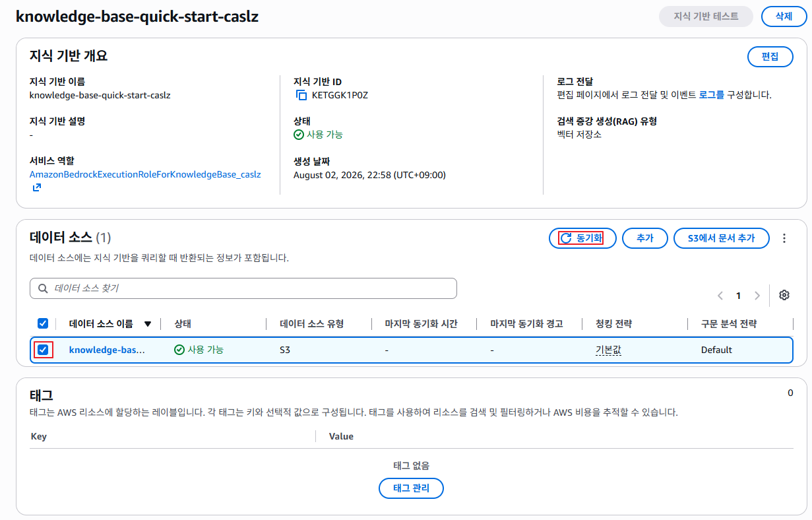The width and height of the screenshot is (812, 520).
Task: Click the Value column header in tags
Action: point(341,436)
